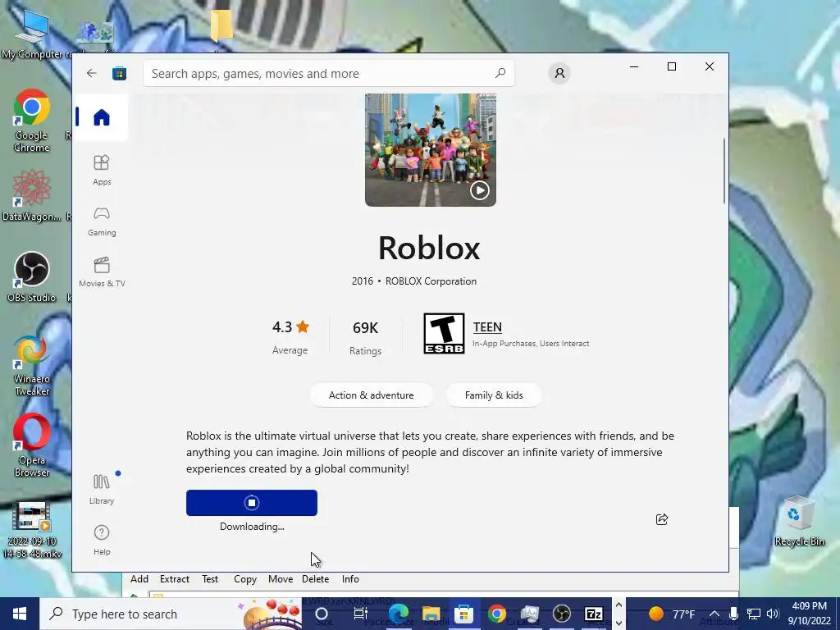
Task: Select the OBS Studio desktop shortcut
Action: 32,277
